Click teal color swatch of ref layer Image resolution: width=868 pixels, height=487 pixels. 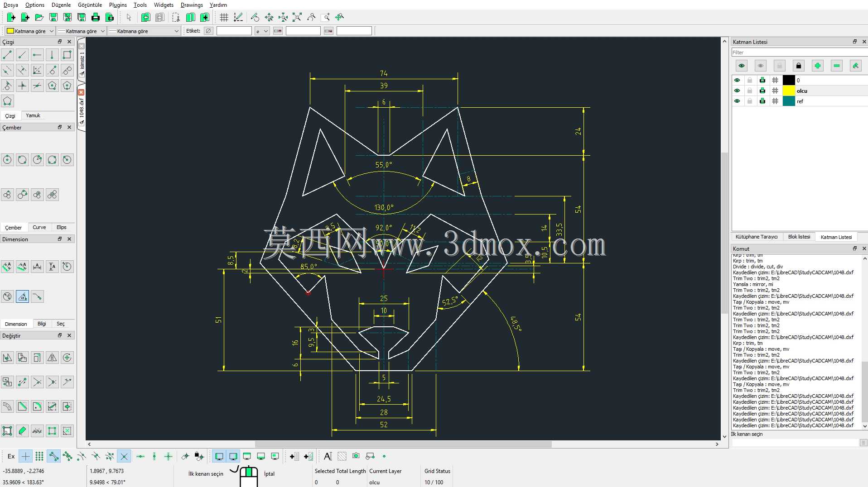point(789,101)
